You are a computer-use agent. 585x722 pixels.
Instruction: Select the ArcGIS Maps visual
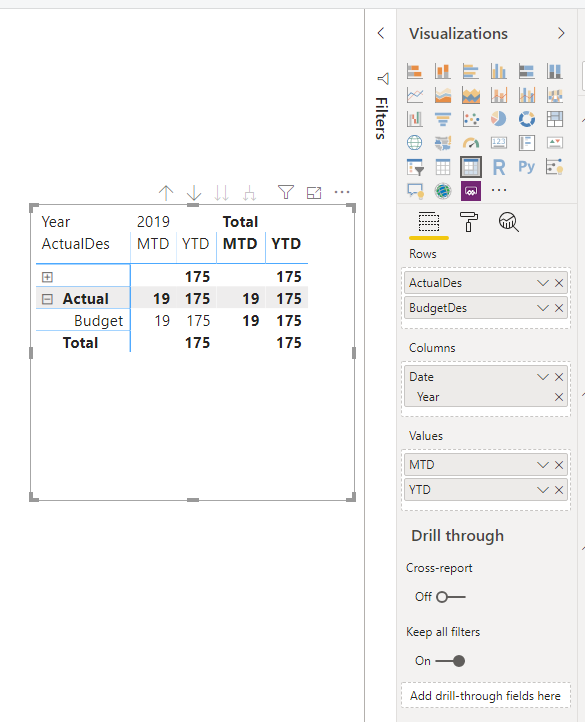pos(443,191)
